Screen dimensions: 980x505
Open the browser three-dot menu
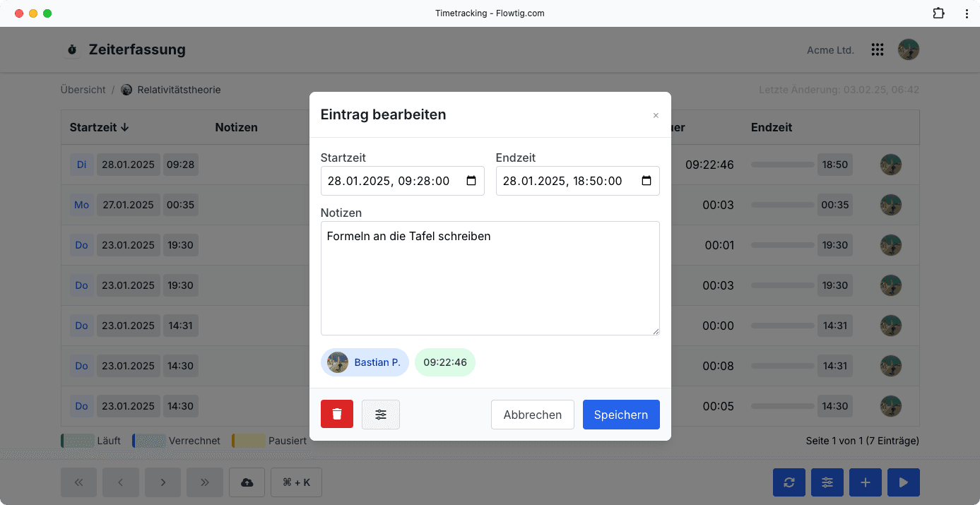click(x=967, y=13)
